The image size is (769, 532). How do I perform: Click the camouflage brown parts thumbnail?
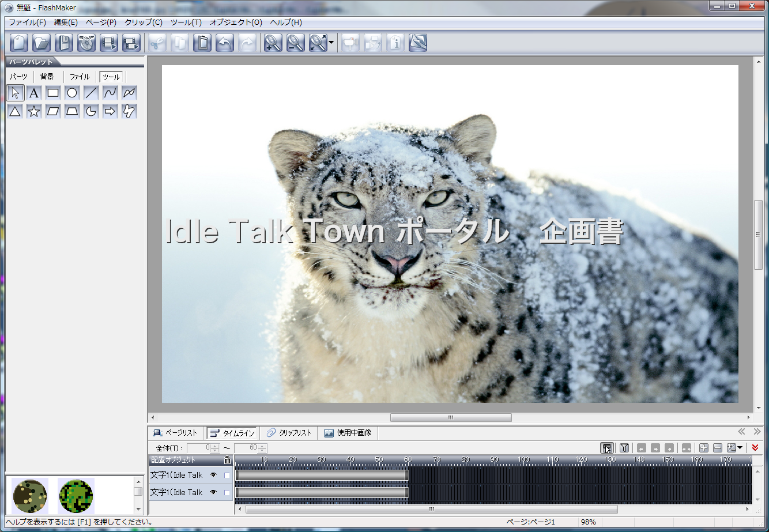(x=29, y=496)
